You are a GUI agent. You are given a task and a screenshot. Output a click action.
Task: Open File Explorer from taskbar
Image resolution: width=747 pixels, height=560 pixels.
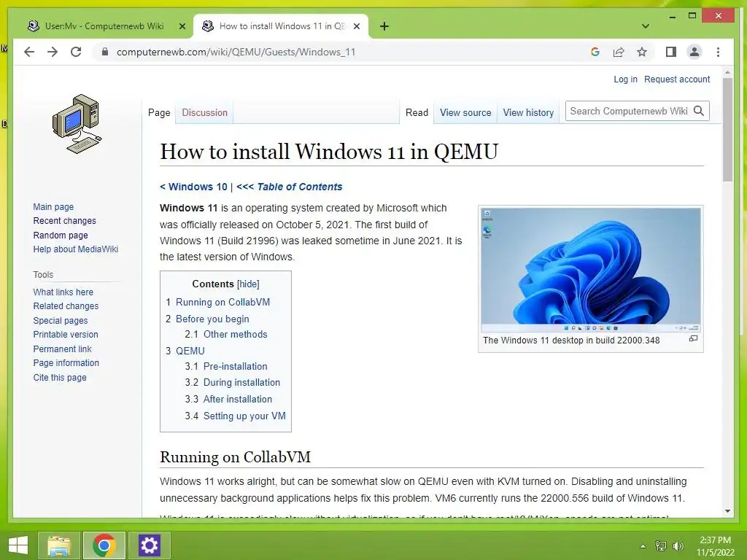[60, 545]
